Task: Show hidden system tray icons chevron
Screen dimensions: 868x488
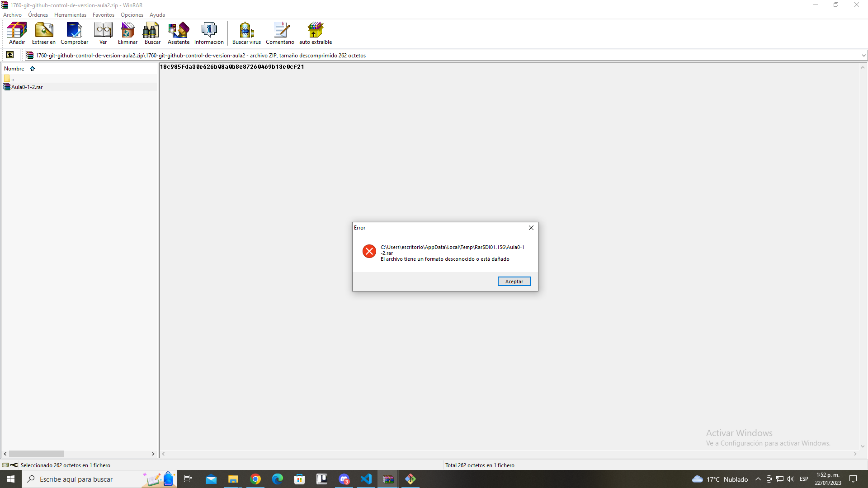Action: (x=758, y=479)
